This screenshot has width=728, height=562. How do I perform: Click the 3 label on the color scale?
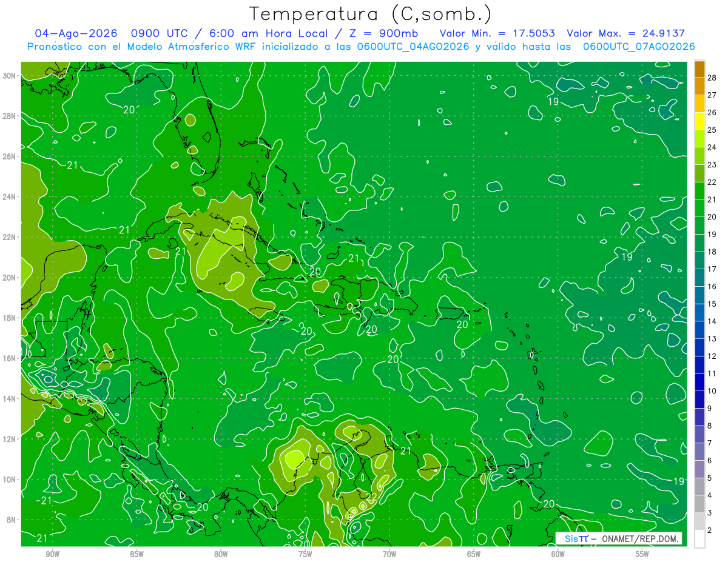pos(710,513)
